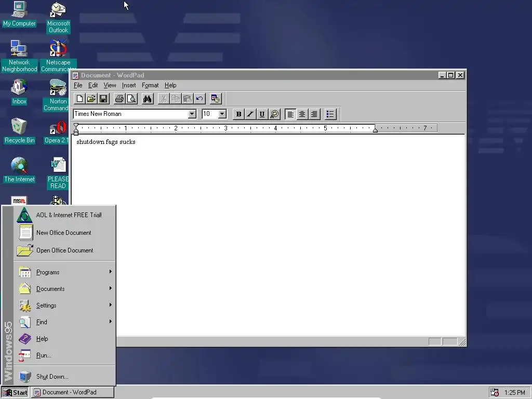The image size is (532, 399).
Task: Choose Run... in the Start menu
Action: point(64,355)
